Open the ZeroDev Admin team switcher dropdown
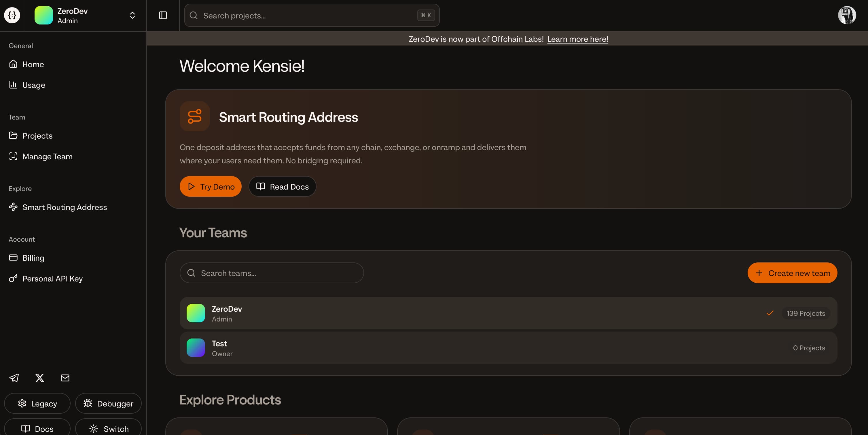The width and height of the screenshot is (868, 435). pyautogui.click(x=86, y=16)
